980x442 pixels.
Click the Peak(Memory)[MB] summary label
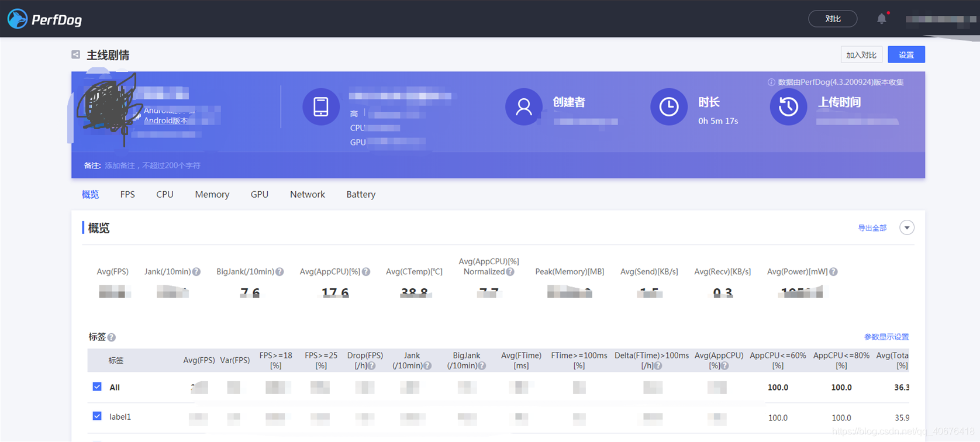coord(570,272)
